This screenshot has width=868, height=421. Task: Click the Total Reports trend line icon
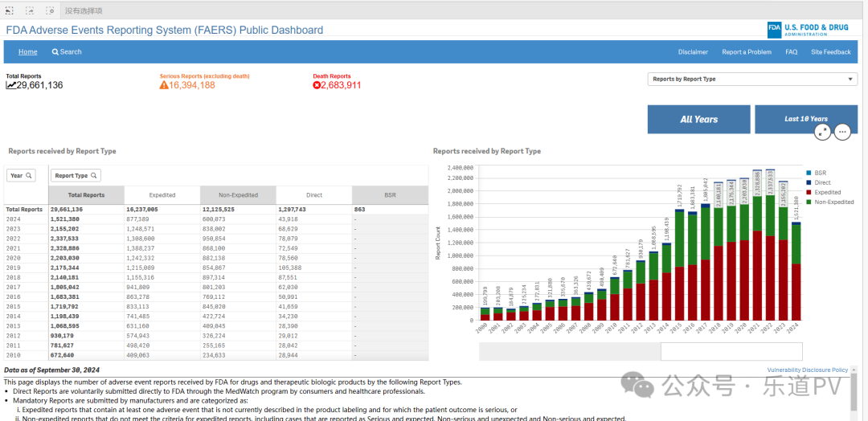(x=11, y=85)
